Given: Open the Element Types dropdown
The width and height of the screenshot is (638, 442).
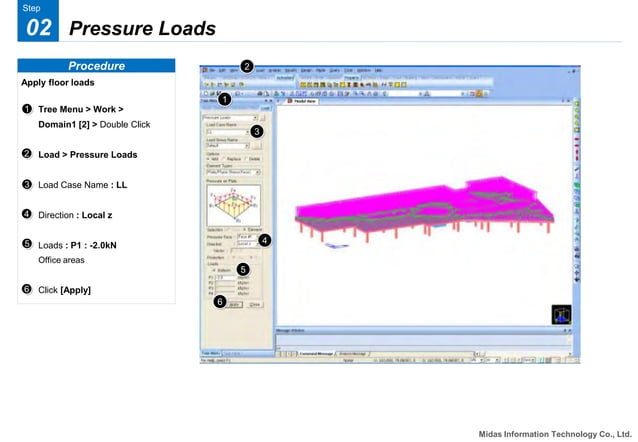Looking at the screenshot, I should click(234, 172).
